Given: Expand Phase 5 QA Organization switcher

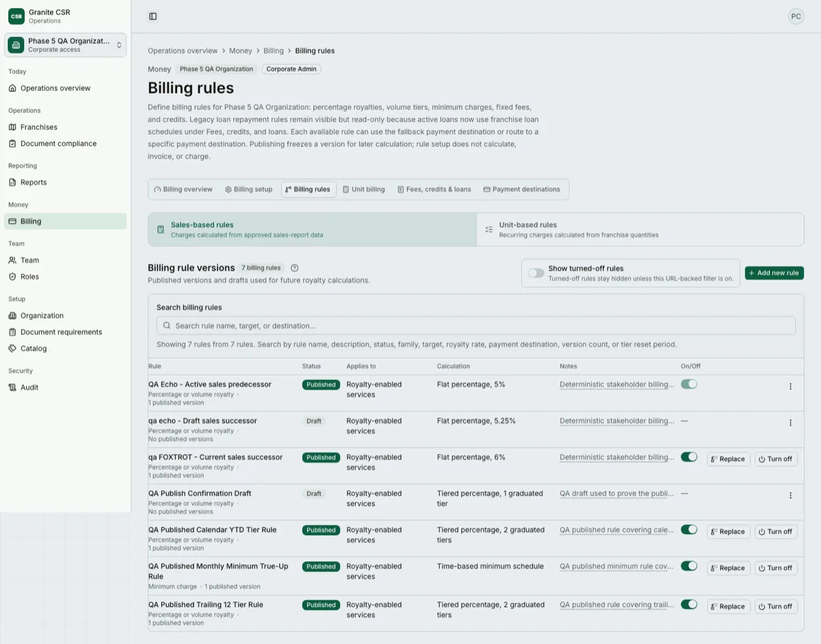Looking at the screenshot, I should 66,45.
